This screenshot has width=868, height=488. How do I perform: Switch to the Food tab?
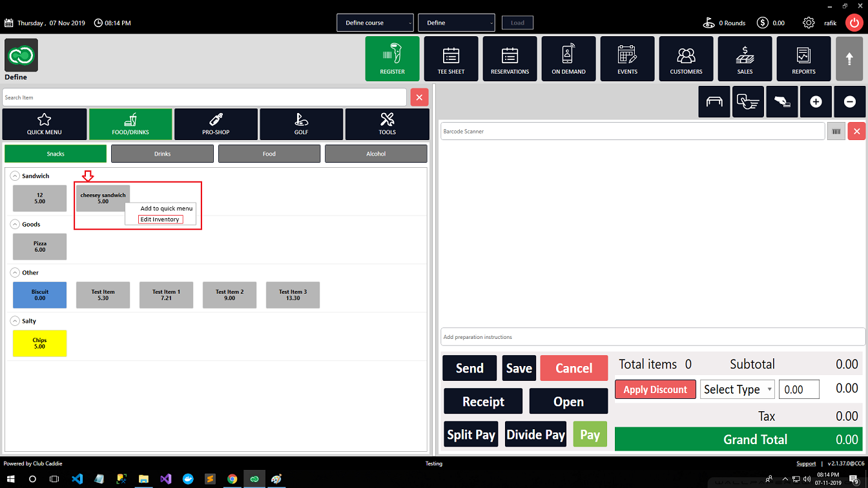click(269, 154)
